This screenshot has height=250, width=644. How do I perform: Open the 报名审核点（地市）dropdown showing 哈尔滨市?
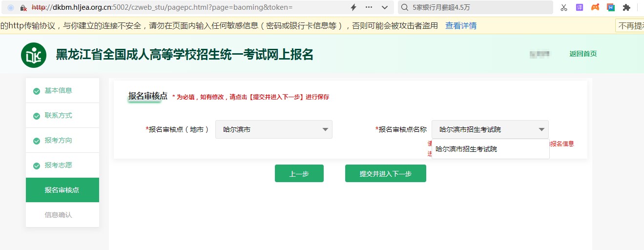[x=273, y=129]
